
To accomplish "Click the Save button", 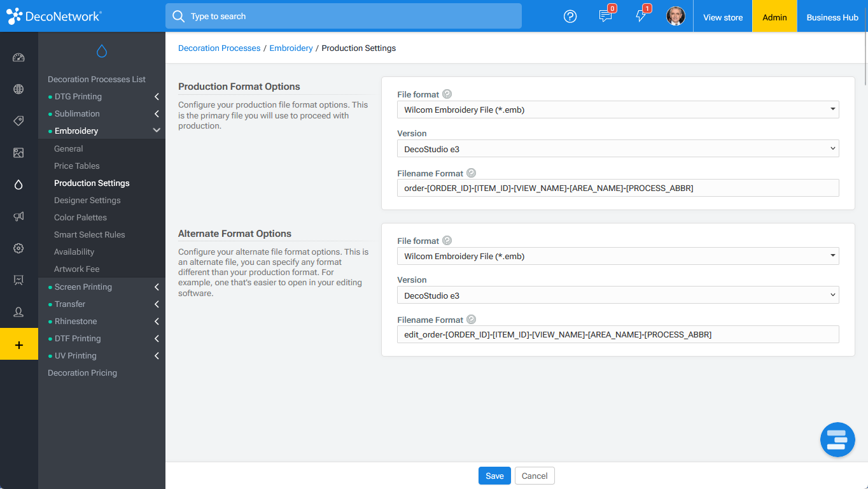I will click(x=494, y=476).
